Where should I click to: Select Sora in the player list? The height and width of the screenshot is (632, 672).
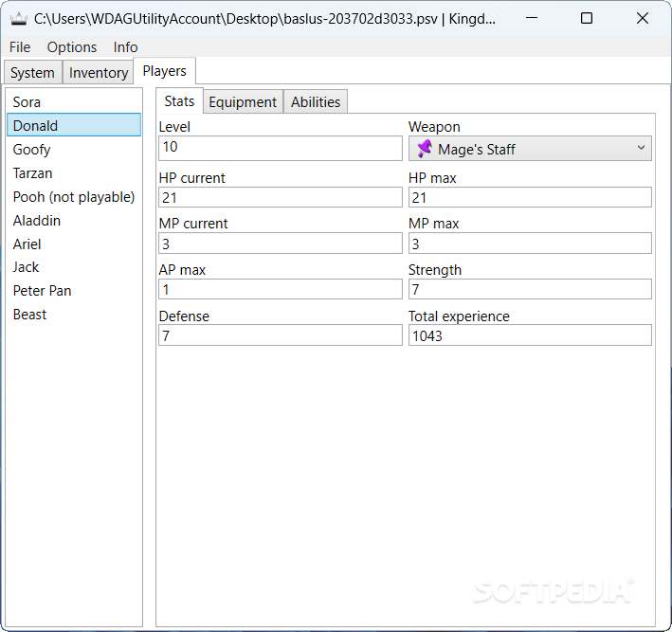point(74,102)
